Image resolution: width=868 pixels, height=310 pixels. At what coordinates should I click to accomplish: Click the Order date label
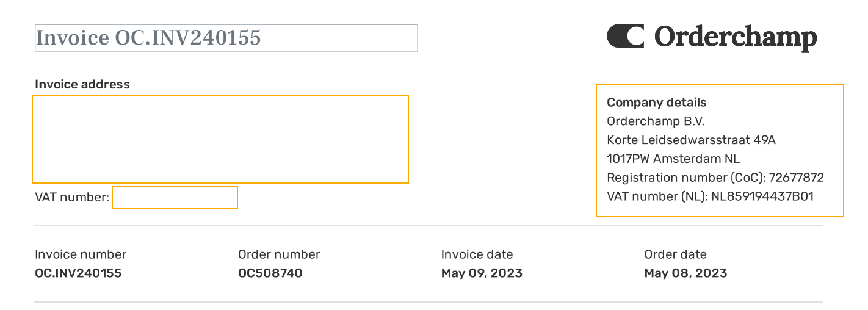point(676,254)
